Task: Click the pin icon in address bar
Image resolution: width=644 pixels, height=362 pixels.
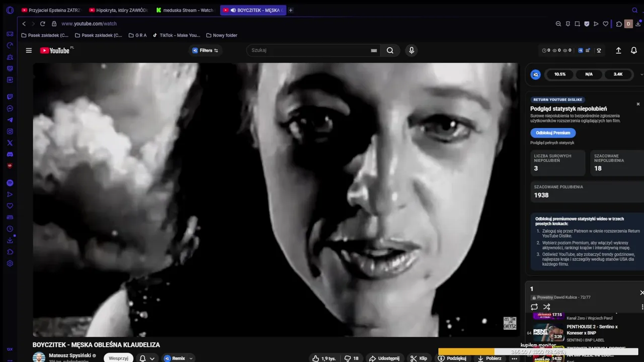Action: click(568, 24)
